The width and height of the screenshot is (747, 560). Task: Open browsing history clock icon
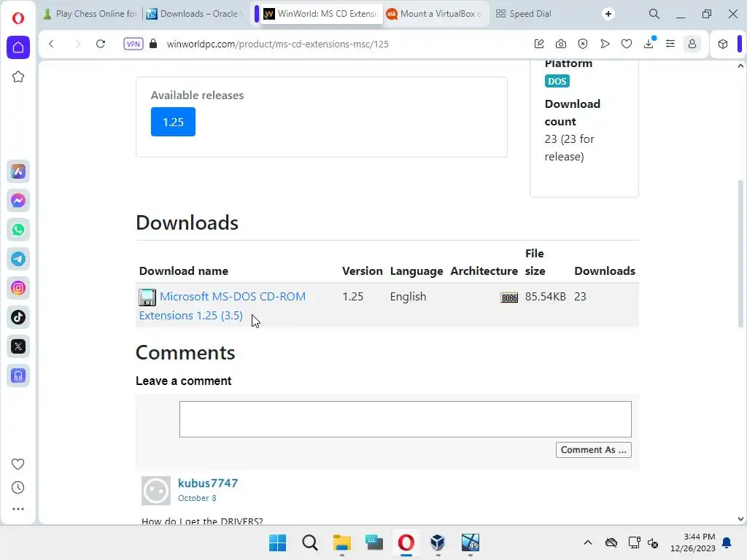tap(18, 487)
